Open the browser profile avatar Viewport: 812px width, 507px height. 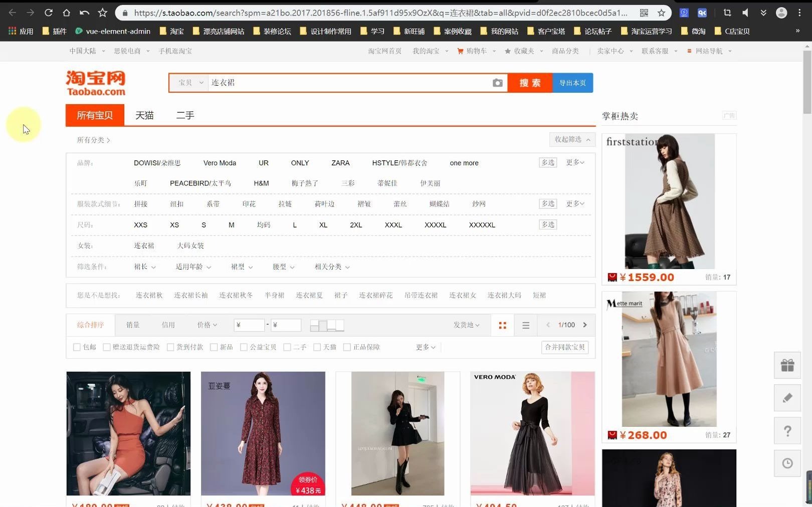click(x=781, y=13)
